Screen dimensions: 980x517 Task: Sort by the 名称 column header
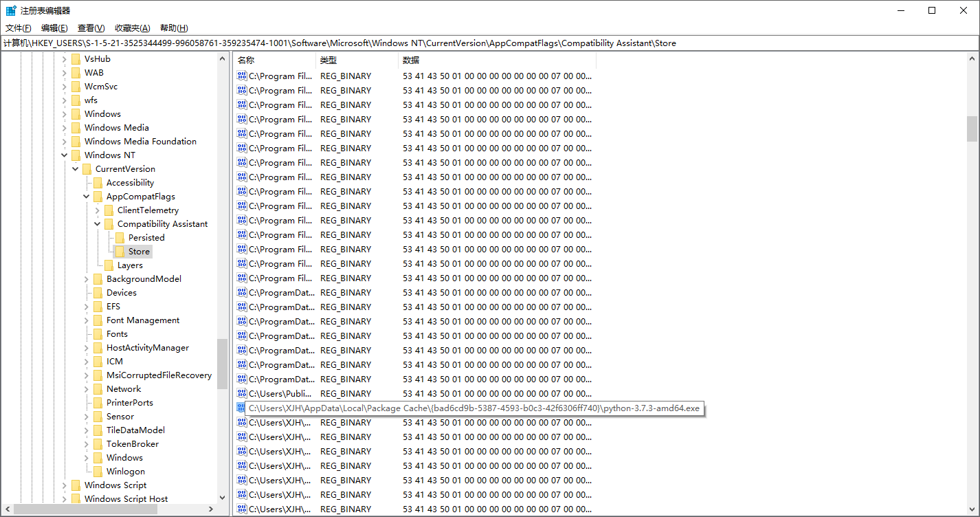[x=274, y=60]
